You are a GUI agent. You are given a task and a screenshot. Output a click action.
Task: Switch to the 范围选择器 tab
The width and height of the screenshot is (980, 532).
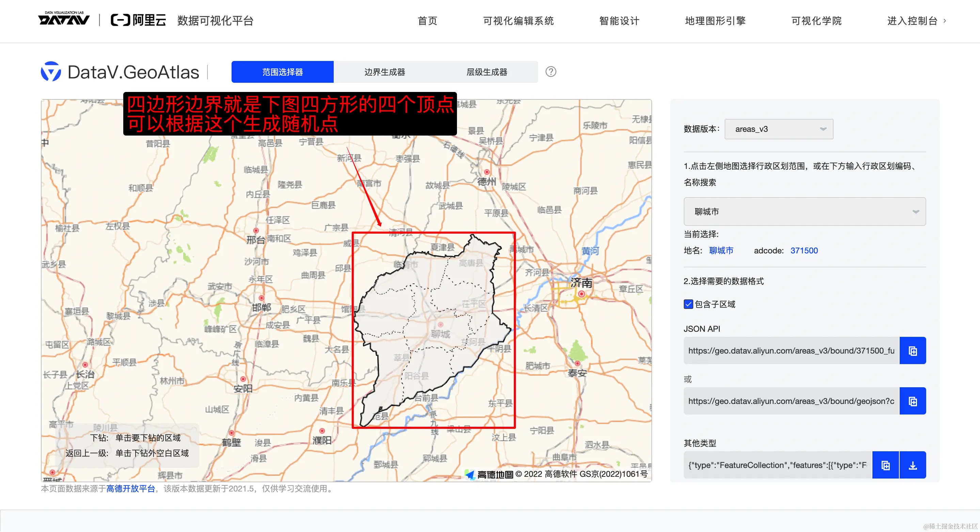[282, 72]
